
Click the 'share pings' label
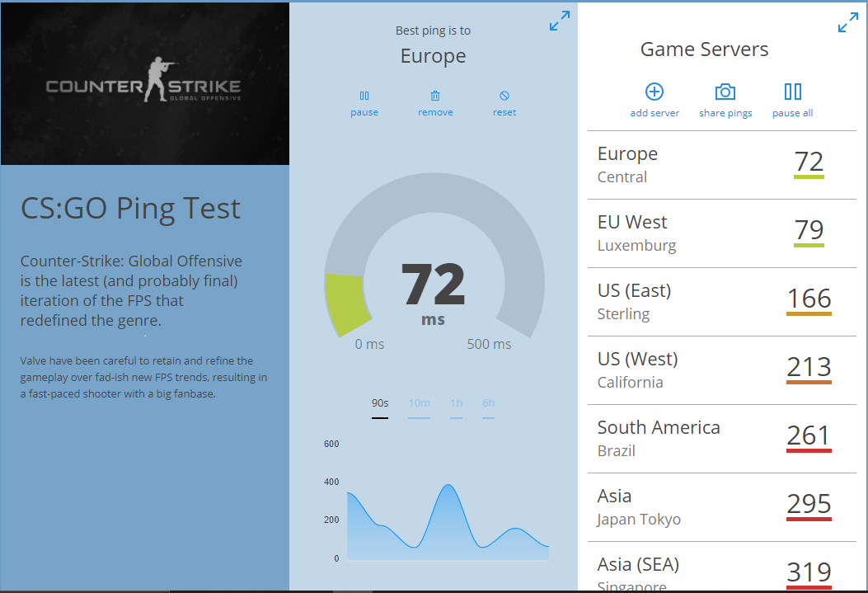click(x=725, y=113)
